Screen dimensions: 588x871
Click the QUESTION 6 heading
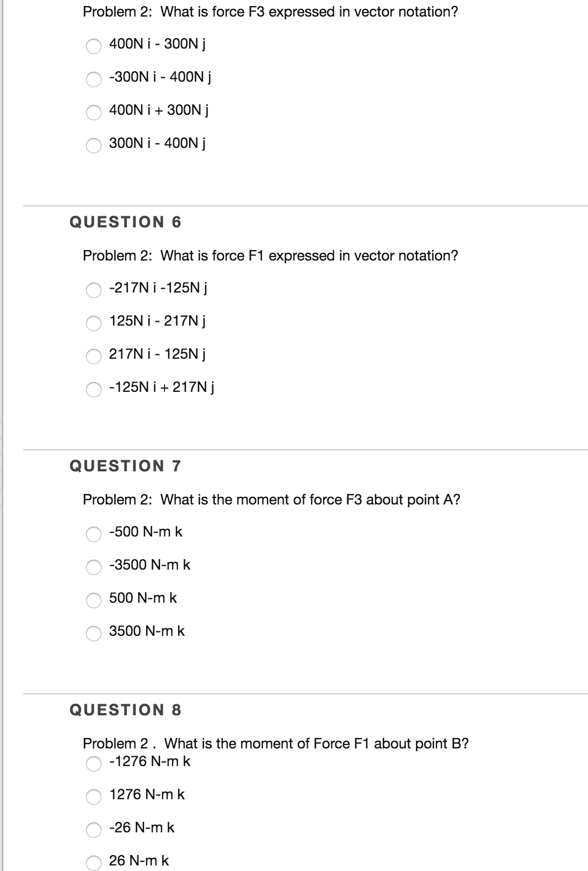pos(126,222)
